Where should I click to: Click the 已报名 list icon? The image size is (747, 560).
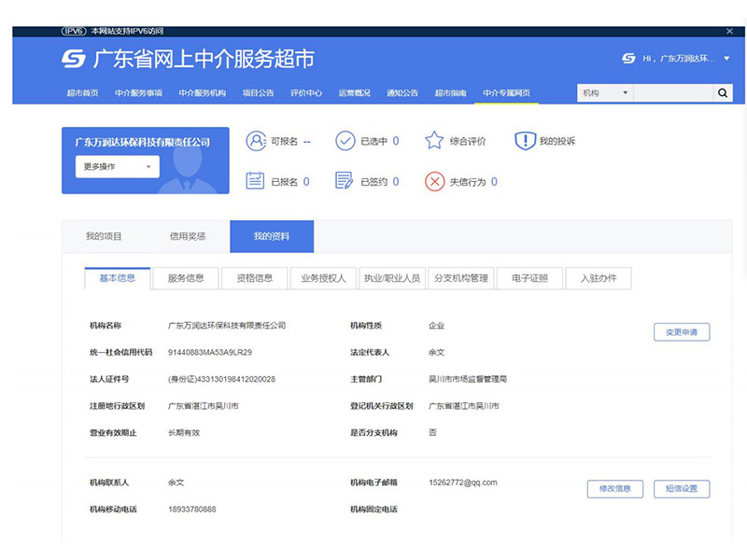click(x=256, y=181)
